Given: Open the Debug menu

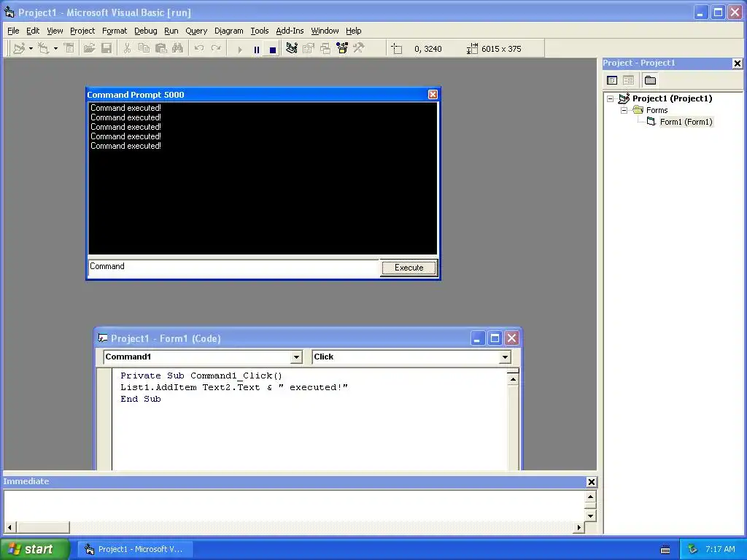Looking at the screenshot, I should (146, 31).
